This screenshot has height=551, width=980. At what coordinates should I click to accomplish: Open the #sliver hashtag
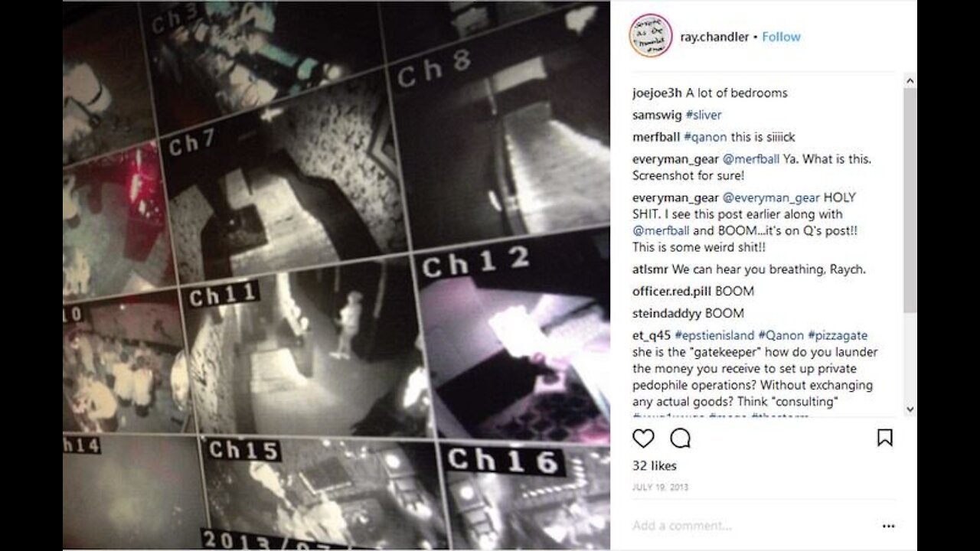pyautogui.click(x=703, y=115)
